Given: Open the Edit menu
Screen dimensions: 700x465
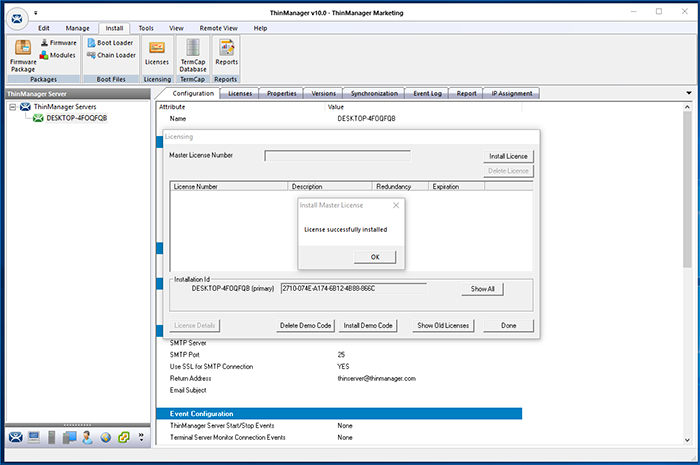Looking at the screenshot, I should coord(44,28).
